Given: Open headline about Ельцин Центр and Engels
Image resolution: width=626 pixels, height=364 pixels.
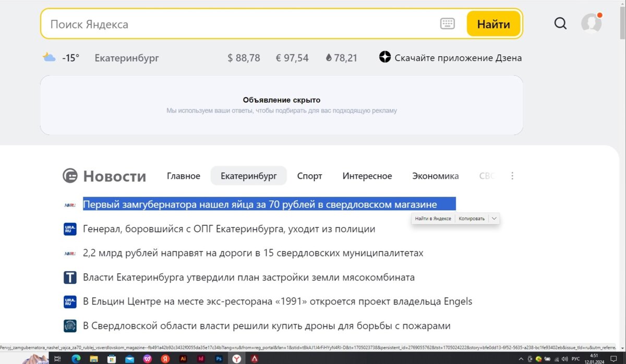Looking at the screenshot, I should (278, 301).
